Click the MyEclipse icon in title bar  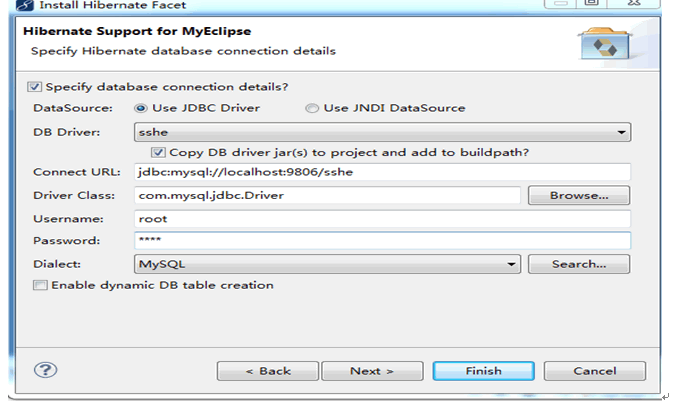tap(25, 5)
